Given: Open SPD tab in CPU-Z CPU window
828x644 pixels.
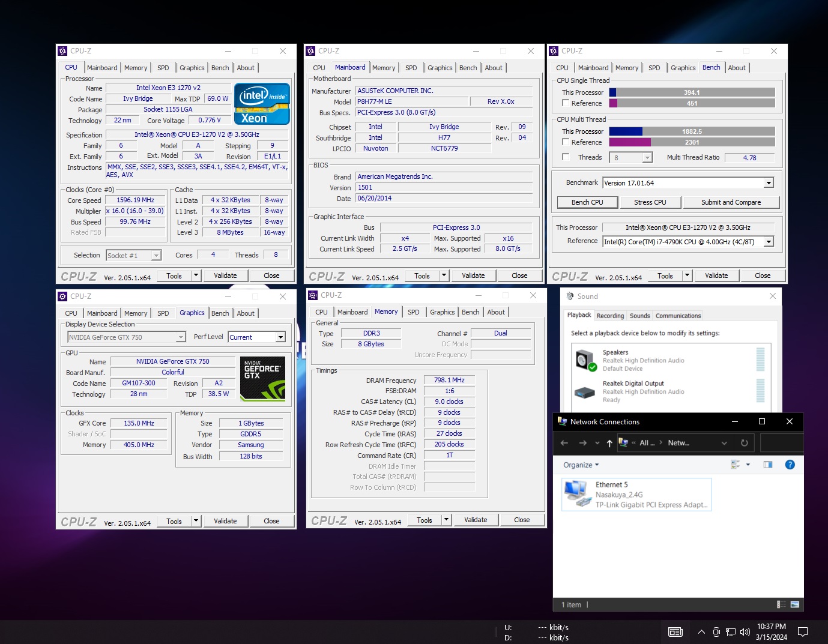Looking at the screenshot, I should tap(163, 68).
